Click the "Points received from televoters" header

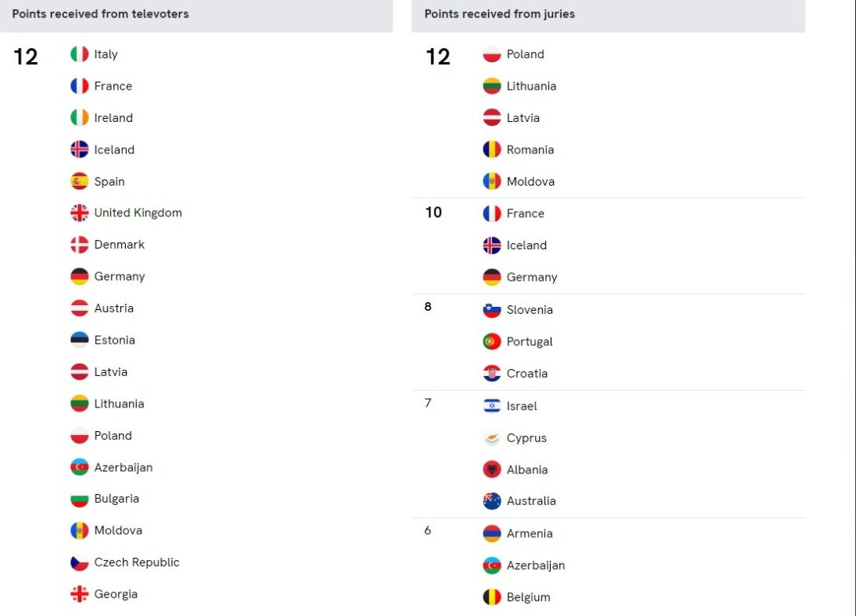pos(100,14)
